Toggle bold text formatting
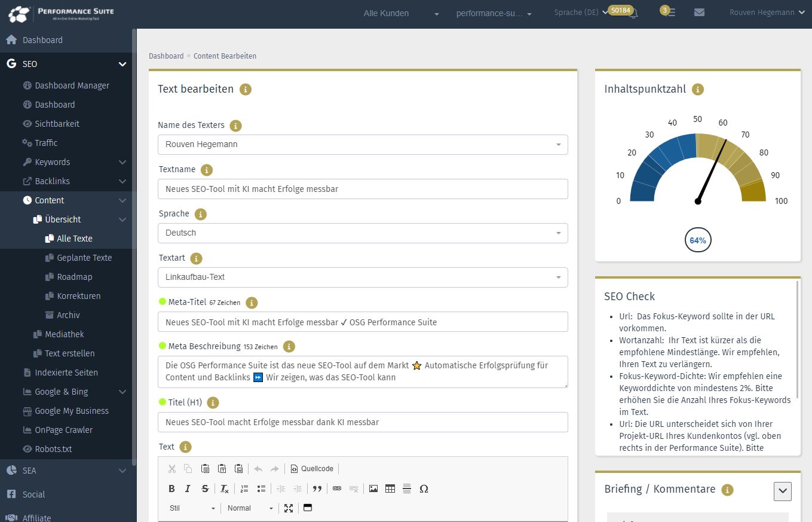812x522 pixels. click(171, 489)
